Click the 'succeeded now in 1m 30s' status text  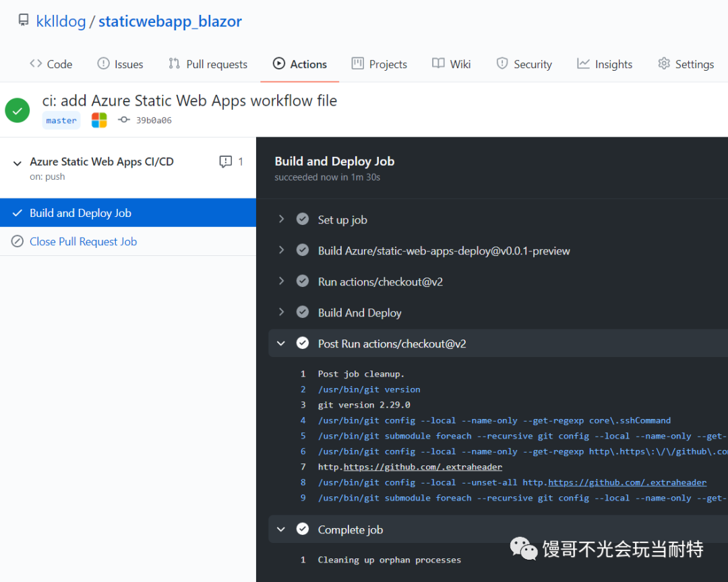pyautogui.click(x=328, y=177)
